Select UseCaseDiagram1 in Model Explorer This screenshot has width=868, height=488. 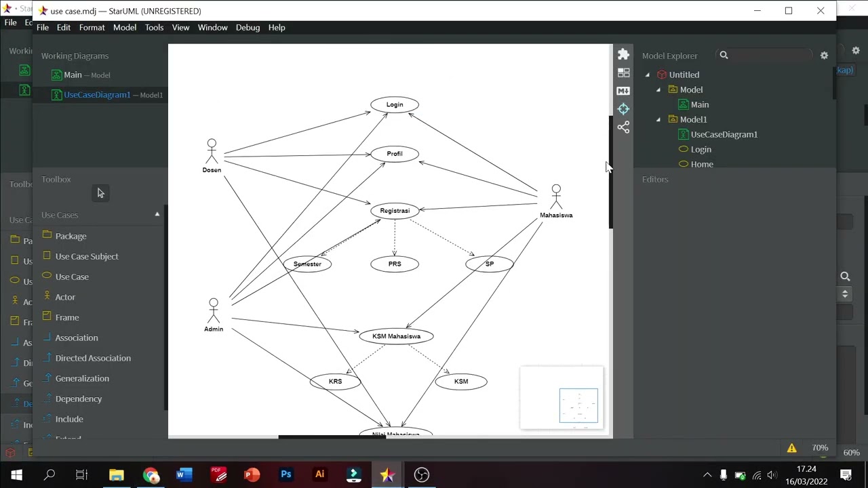pos(724,134)
